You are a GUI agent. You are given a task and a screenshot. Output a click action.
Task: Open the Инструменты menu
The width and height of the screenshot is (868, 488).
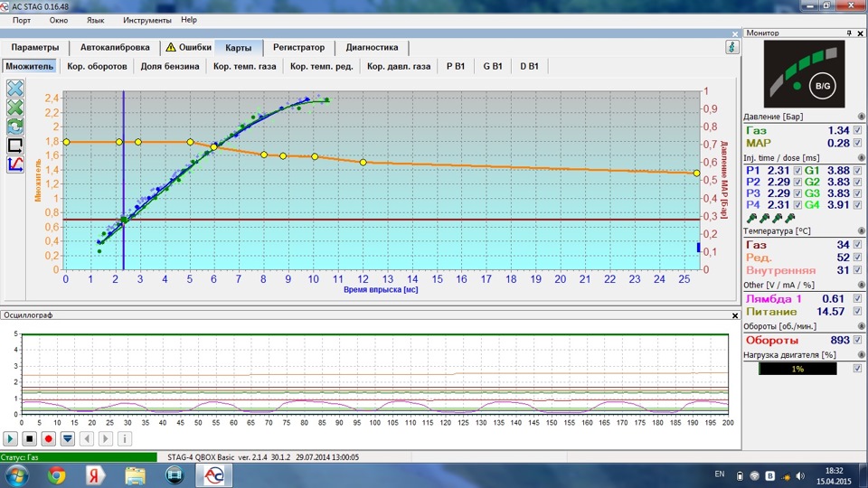tap(146, 20)
